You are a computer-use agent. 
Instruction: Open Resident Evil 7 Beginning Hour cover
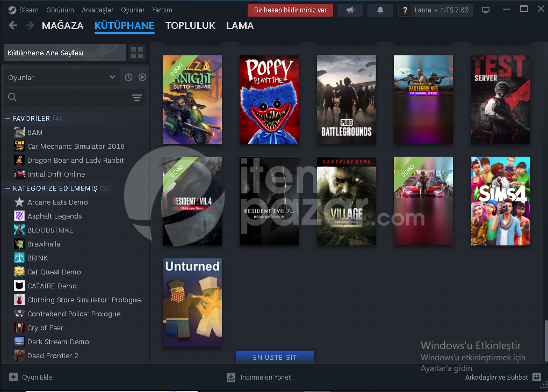click(x=269, y=201)
